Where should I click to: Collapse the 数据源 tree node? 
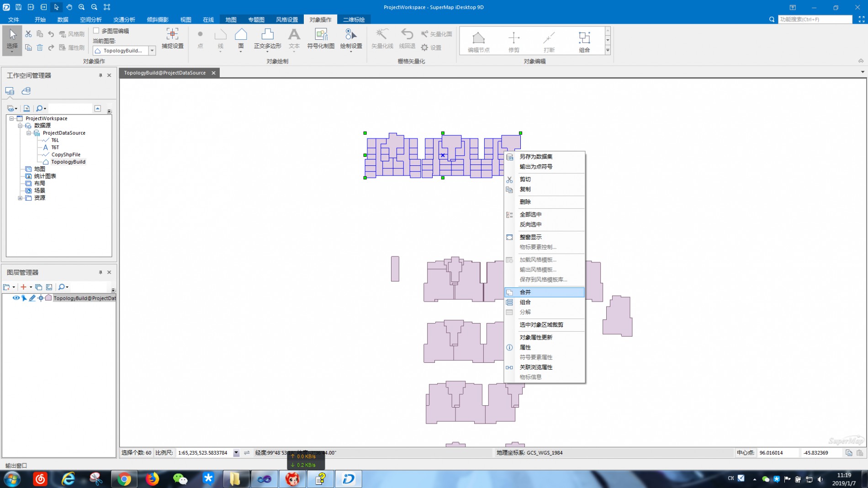tap(20, 126)
